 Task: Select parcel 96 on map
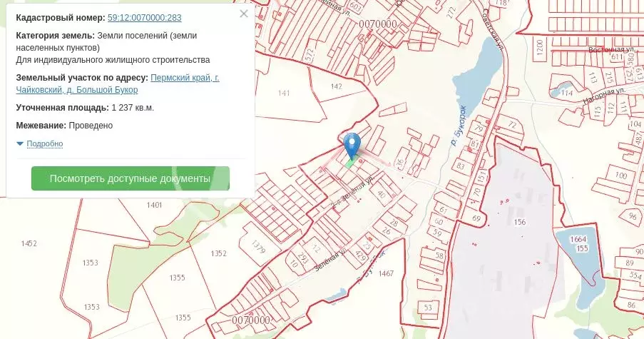[633, 216]
